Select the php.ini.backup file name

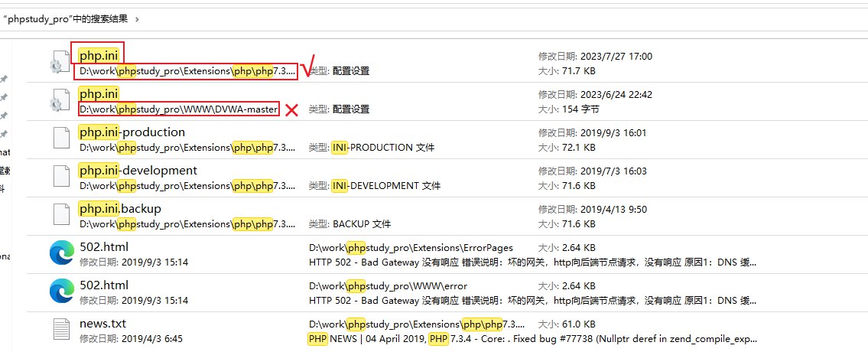(x=120, y=208)
